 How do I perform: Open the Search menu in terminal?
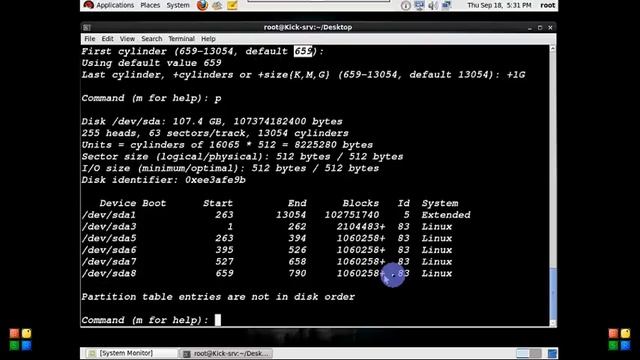(151, 39)
